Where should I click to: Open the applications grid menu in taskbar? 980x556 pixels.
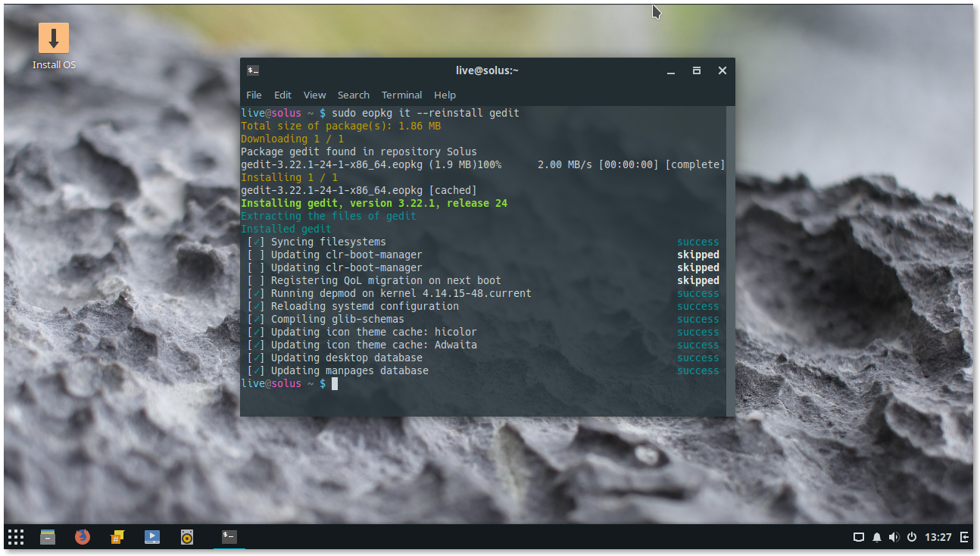coord(16,537)
